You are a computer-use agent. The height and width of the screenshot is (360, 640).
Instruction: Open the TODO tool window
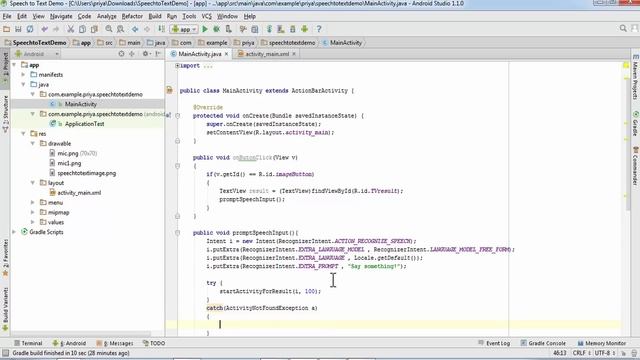tap(154, 343)
